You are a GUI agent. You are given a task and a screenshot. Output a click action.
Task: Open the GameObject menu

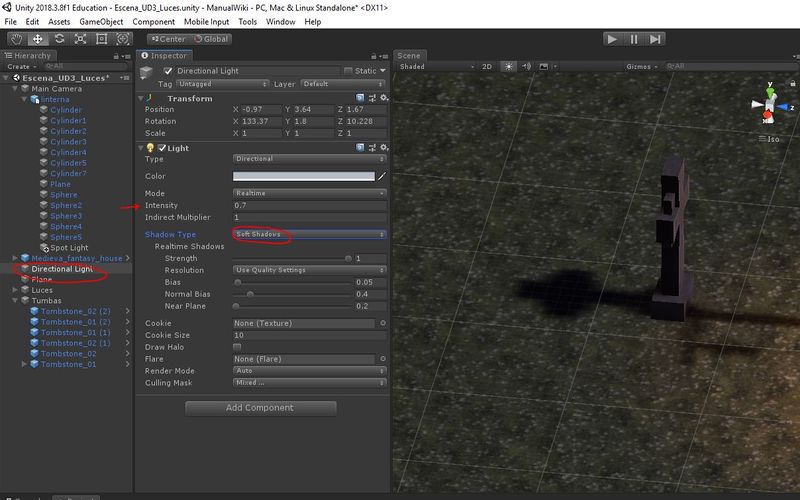click(x=101, y=21)
